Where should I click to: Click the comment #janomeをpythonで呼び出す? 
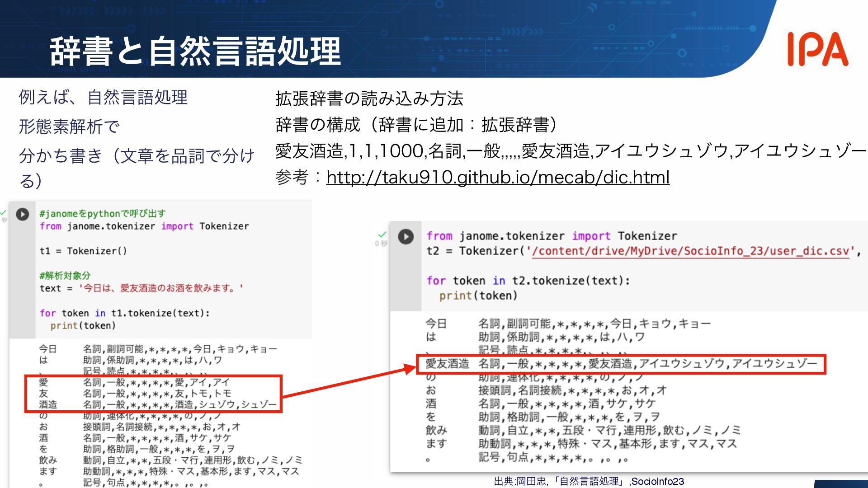pyautogui.click(x=103, y=213)
